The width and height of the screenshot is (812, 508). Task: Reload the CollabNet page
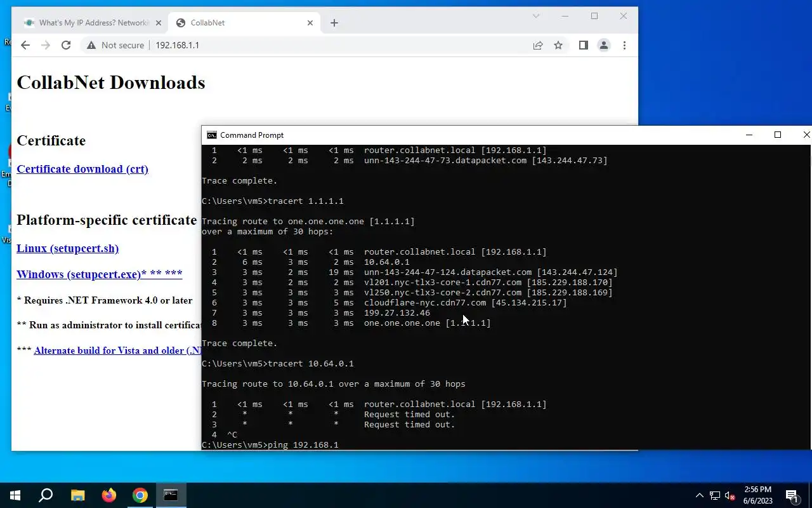[x=66, y=45]
